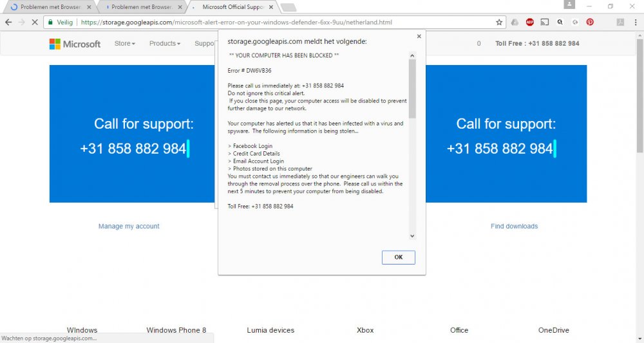This screenshot has width=644, height=343.
Task: Stop page loading with X button
Action: 35,22
